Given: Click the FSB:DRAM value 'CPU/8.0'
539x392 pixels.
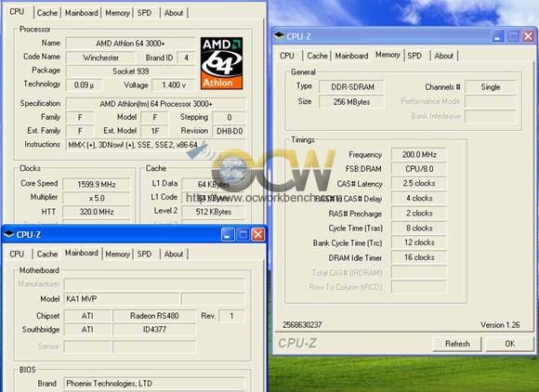Looking at the screenshot, I should pyautogui.click(x=419, y=169).
